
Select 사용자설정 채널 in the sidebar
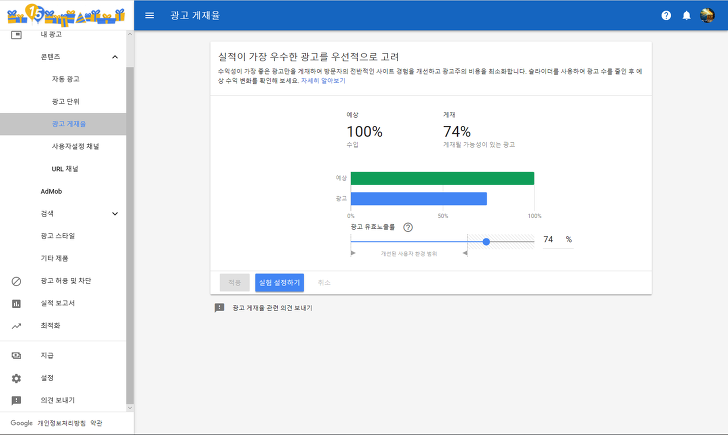tap(75, 146)
